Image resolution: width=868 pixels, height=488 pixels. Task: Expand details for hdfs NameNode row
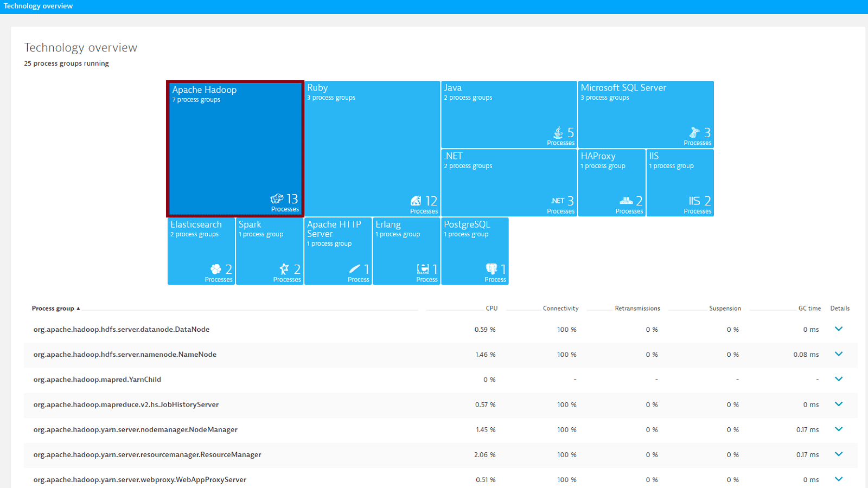click(x=839, y=354)
